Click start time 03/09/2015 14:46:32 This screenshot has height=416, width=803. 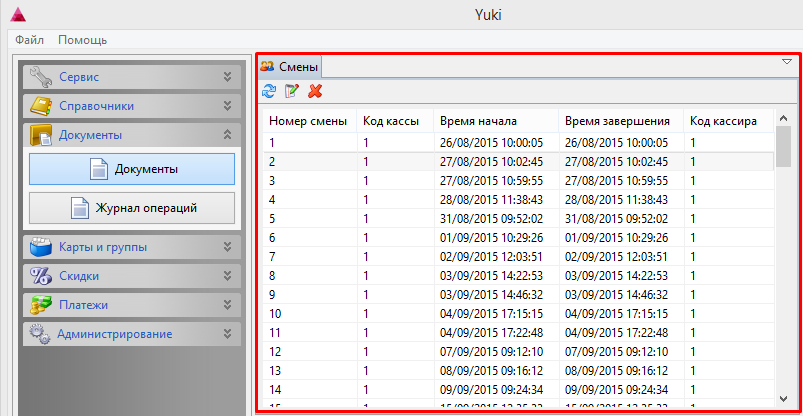(x=491, y=295)
